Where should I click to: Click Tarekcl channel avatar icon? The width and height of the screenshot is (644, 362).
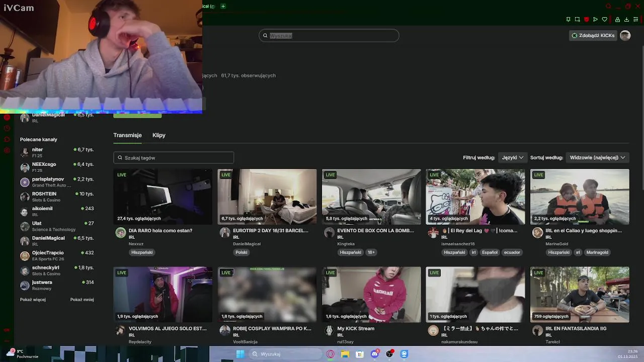[x=537, y=330]
